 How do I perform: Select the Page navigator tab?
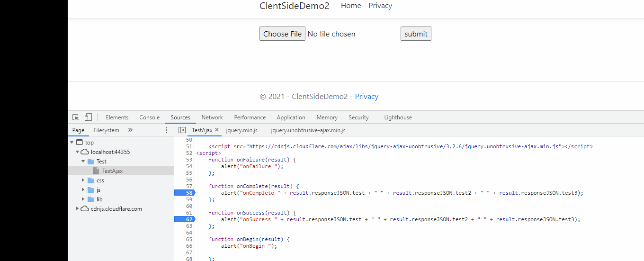79,130
